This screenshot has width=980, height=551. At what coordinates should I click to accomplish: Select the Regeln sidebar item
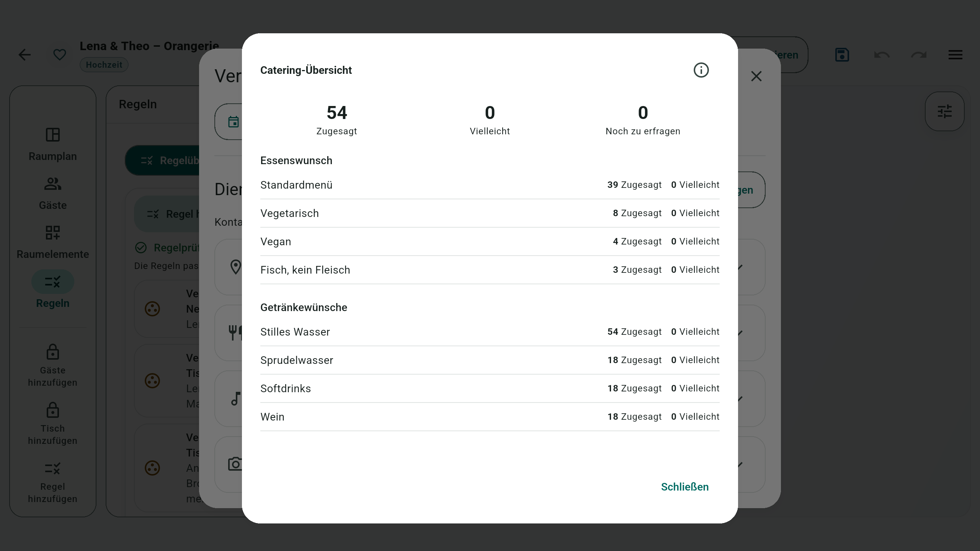point(53,289)
